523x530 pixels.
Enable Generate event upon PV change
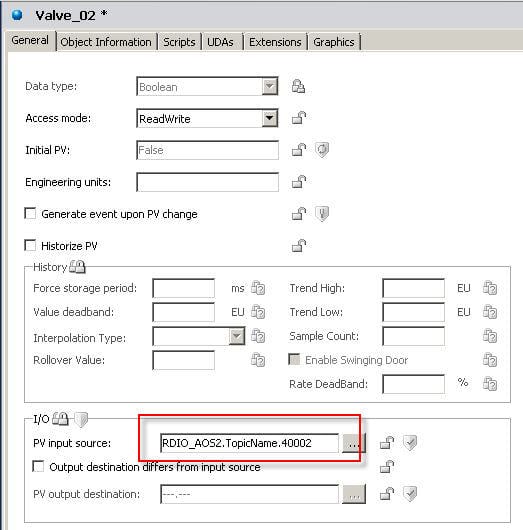coord(30,214)
